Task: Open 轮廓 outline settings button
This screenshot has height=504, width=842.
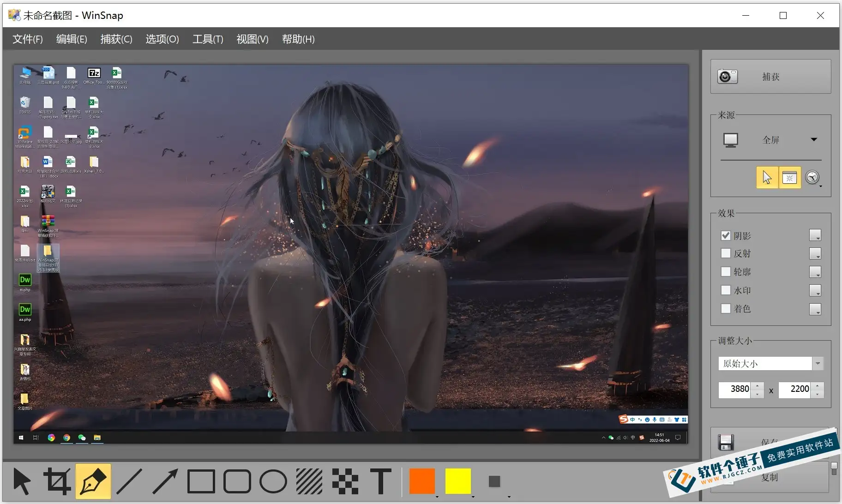Action: click(x=815, y=272)
